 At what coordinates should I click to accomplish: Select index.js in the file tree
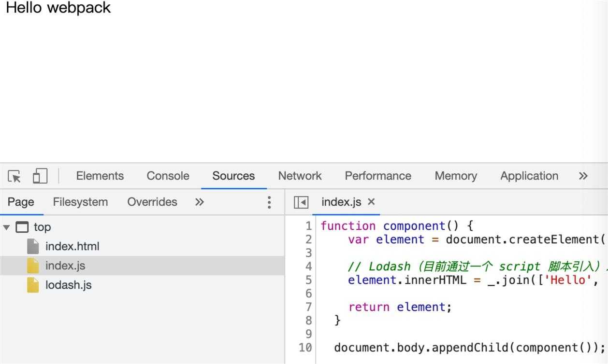65,266
